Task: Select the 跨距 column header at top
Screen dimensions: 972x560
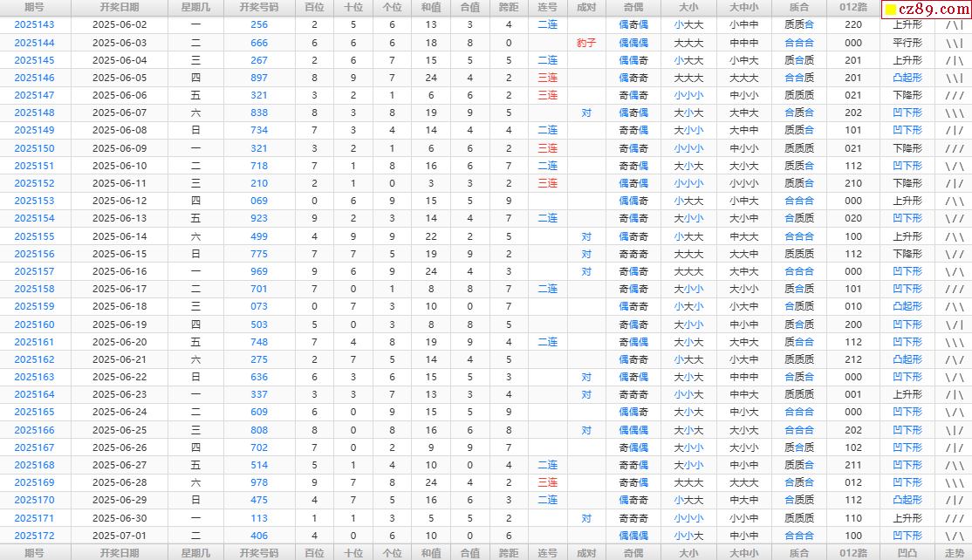Action: pos(509,8)
